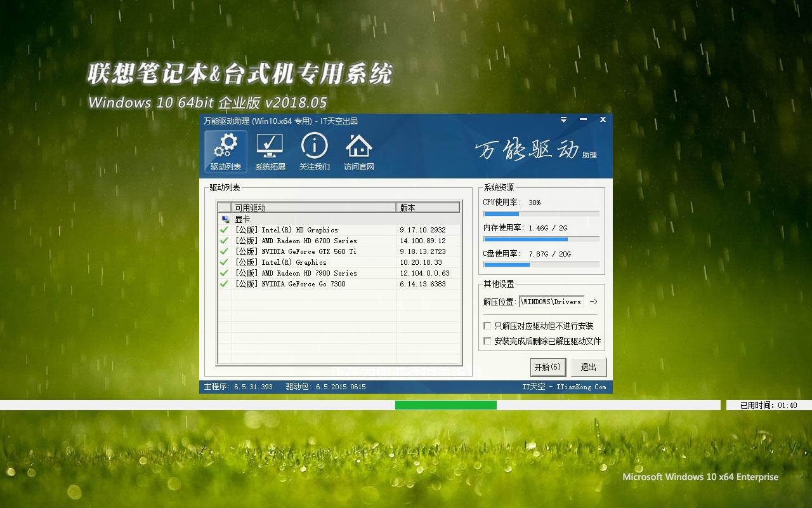Screen dimensions: 812x508
Task: Click the installation progress bar
Action: pos(446,404)
